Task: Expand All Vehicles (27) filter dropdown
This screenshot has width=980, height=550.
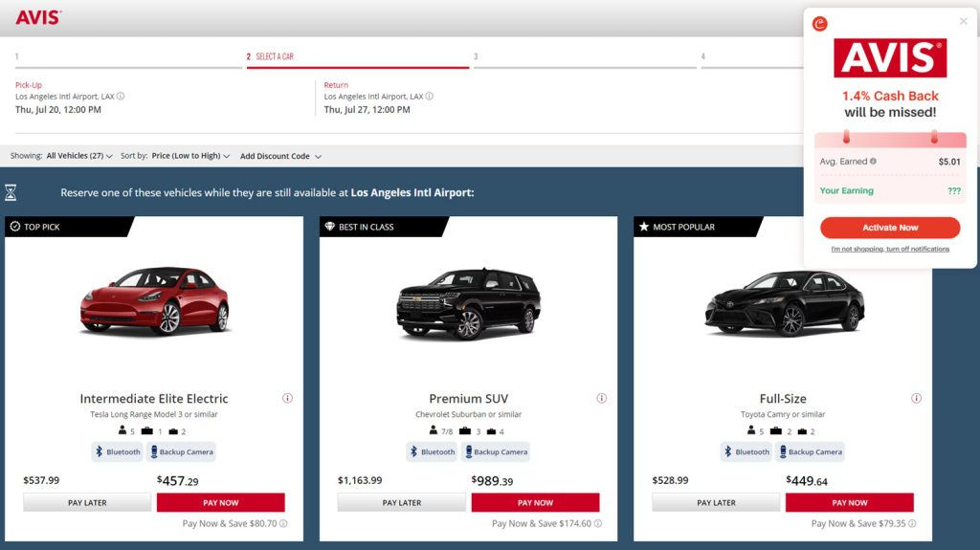Action: pos(79,156)
